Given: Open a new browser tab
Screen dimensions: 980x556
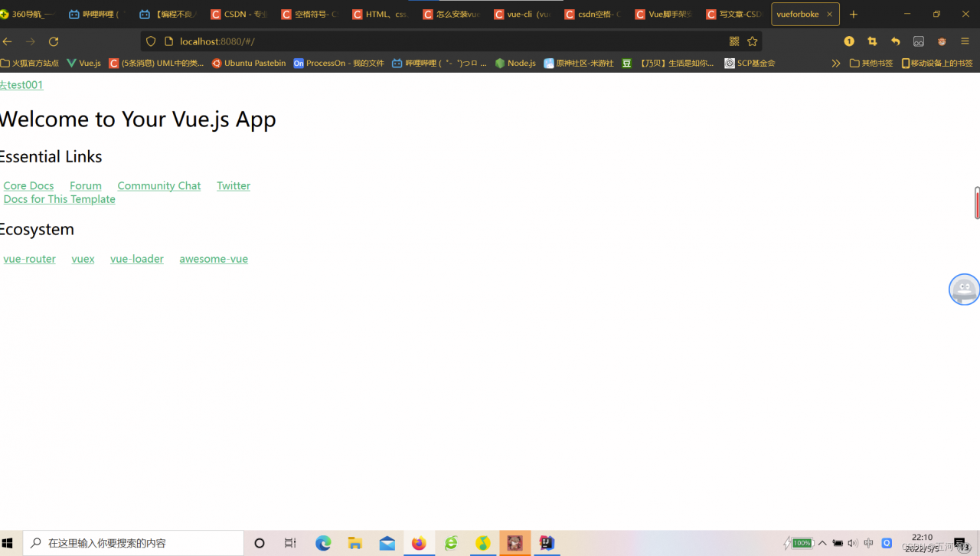Looking at the screenshot, I should point(854,14).
